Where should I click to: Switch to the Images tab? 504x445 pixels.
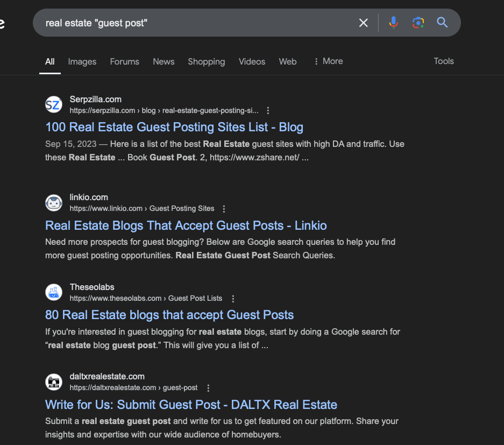[82, 62]
